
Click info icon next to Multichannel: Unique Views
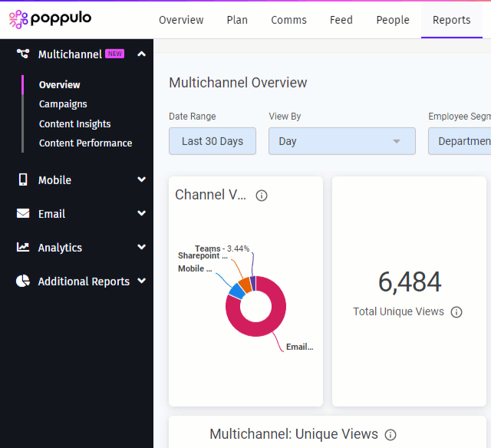390,435
